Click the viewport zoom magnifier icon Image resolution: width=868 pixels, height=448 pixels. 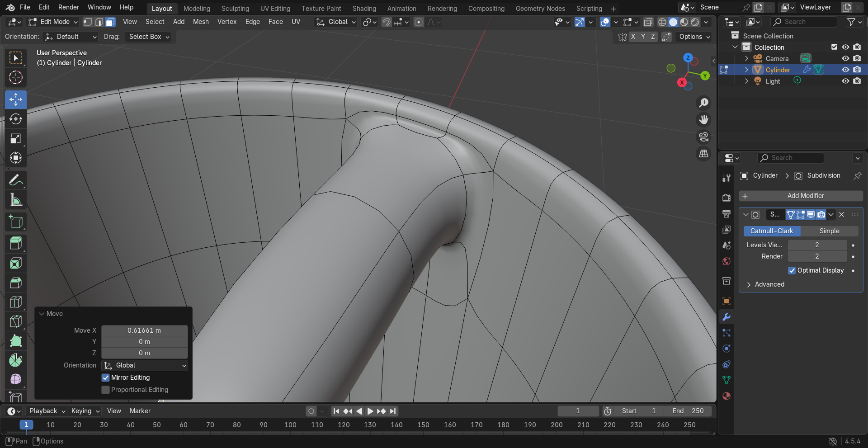point(703,103)
